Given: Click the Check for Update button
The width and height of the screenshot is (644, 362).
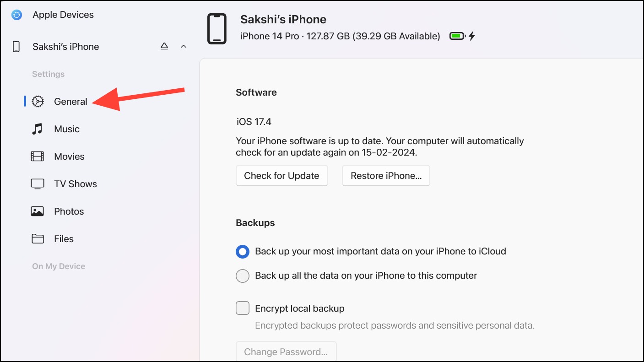Looking at the screenshot, I should pyautogui.click(x=282, y=176).
